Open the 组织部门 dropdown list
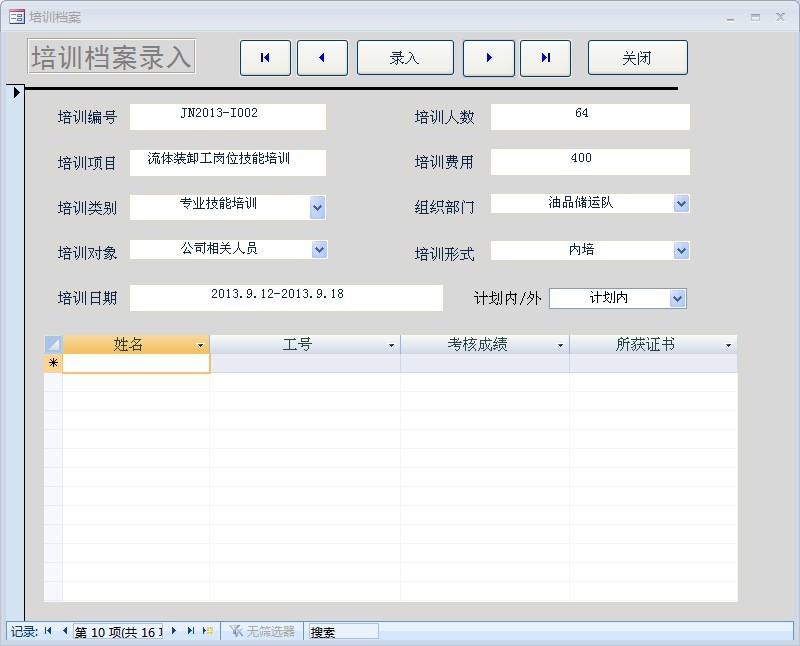The image size is (800, 646). pyautogui.click(x=681, y=204)
